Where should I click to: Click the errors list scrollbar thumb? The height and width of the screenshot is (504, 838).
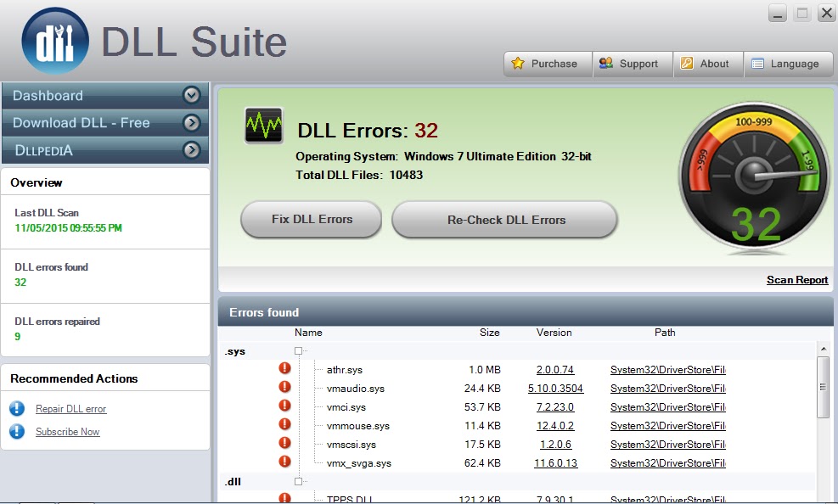824,387
